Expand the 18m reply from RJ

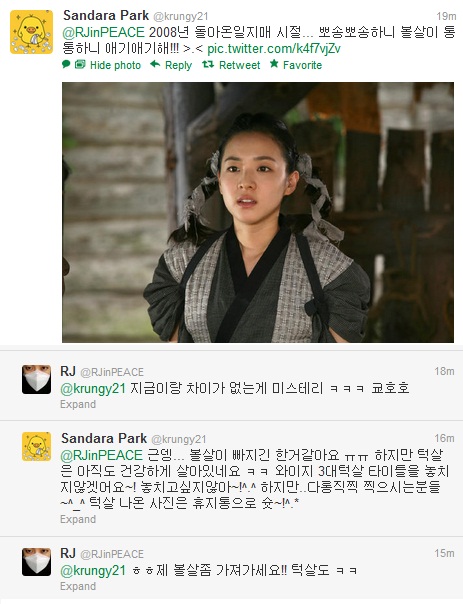(x=78, y=404)
